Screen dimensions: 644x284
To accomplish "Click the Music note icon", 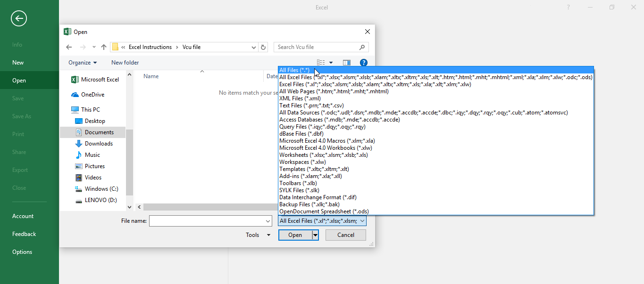I will tap(79, 155).
